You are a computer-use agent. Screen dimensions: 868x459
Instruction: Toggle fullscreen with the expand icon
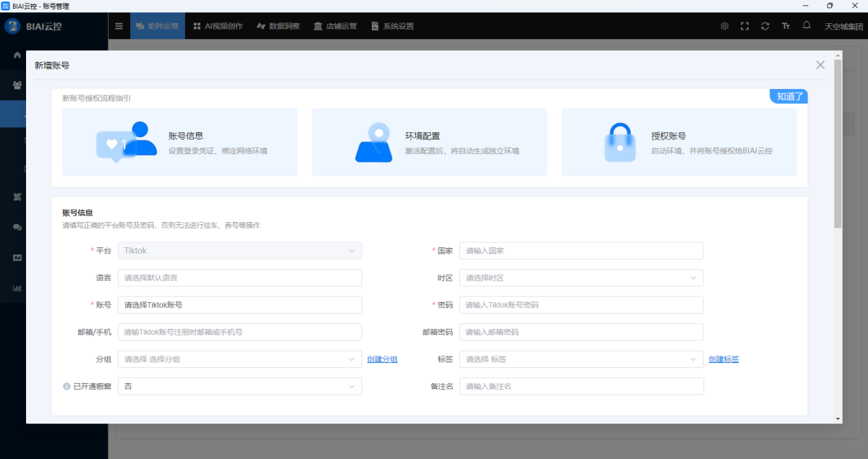pos(745,26)
